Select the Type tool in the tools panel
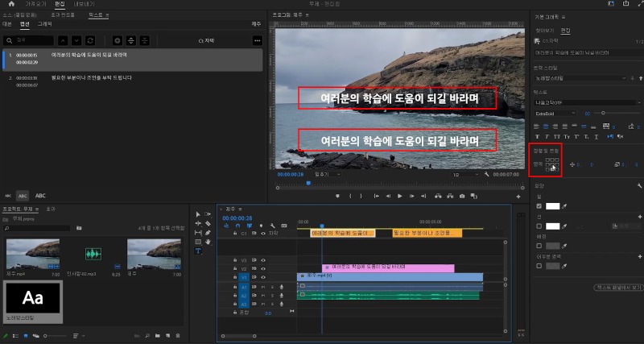The width and height of the screenshot is (644, 344). point(198,251)
